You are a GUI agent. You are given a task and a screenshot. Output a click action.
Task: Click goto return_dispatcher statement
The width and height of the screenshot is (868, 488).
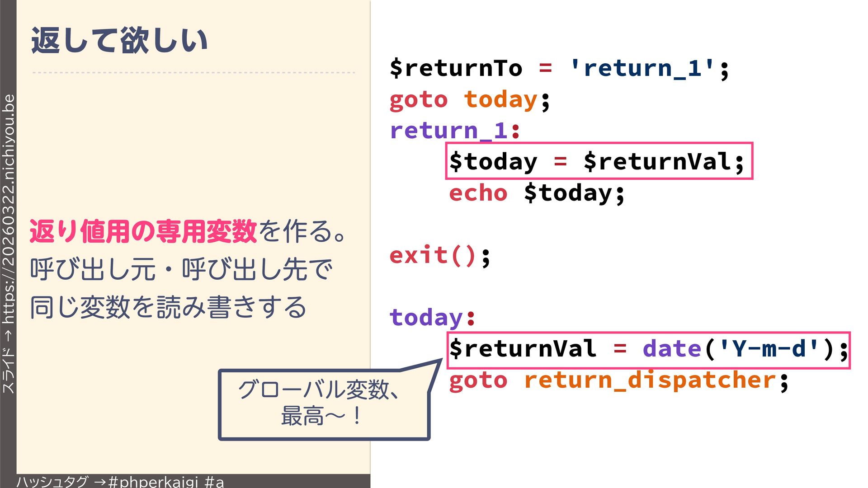[618, 380]
